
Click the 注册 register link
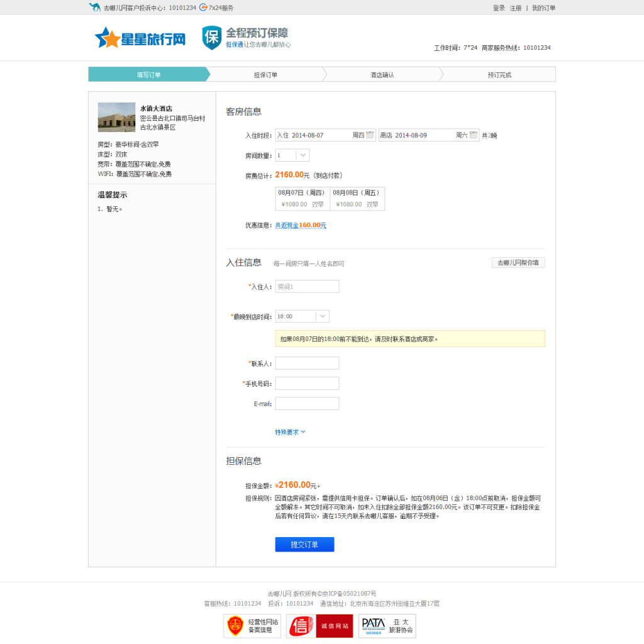516,8
